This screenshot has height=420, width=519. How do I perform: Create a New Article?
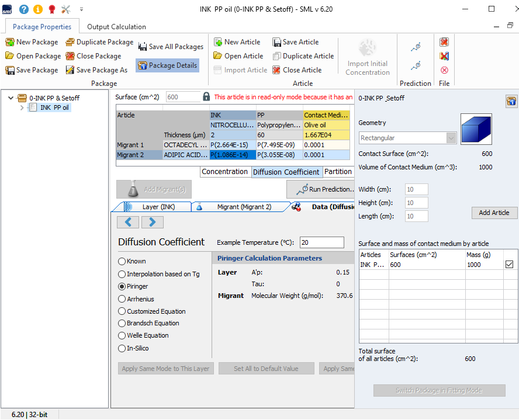(x=237, y=42)
